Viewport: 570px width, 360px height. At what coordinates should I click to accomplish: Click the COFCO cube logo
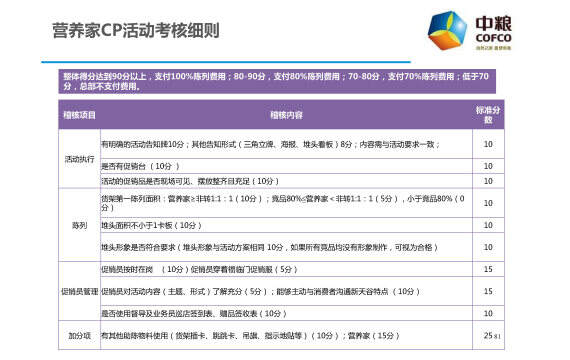click(x=447, y=31)
